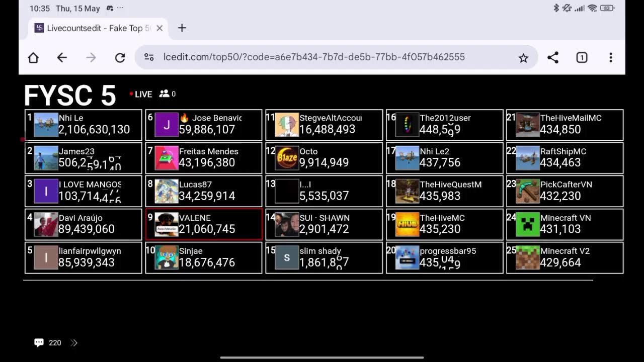The width and height of the screenshot is (644, 362).
Task: Click progressbar95 avatar
Action: [408, 258]
